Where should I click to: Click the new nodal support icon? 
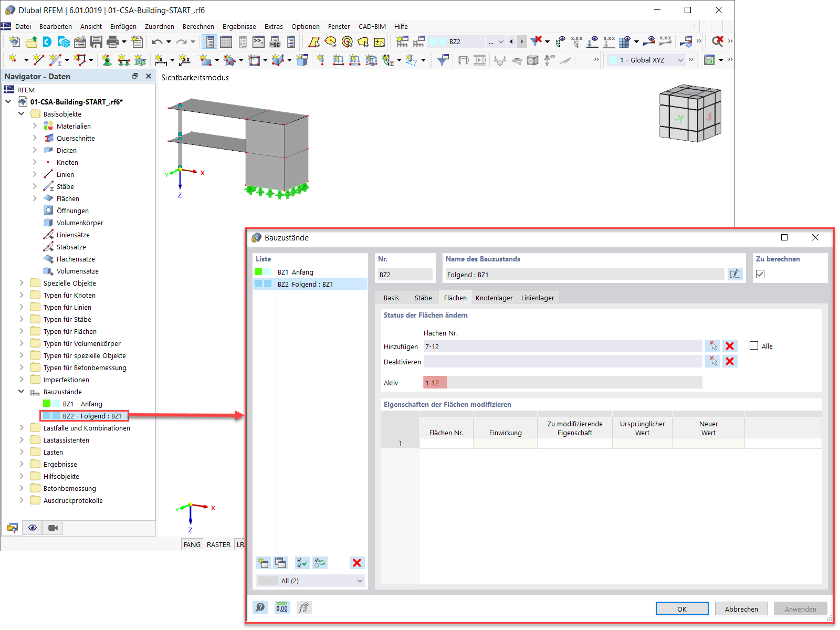click(x=107, y=60)
